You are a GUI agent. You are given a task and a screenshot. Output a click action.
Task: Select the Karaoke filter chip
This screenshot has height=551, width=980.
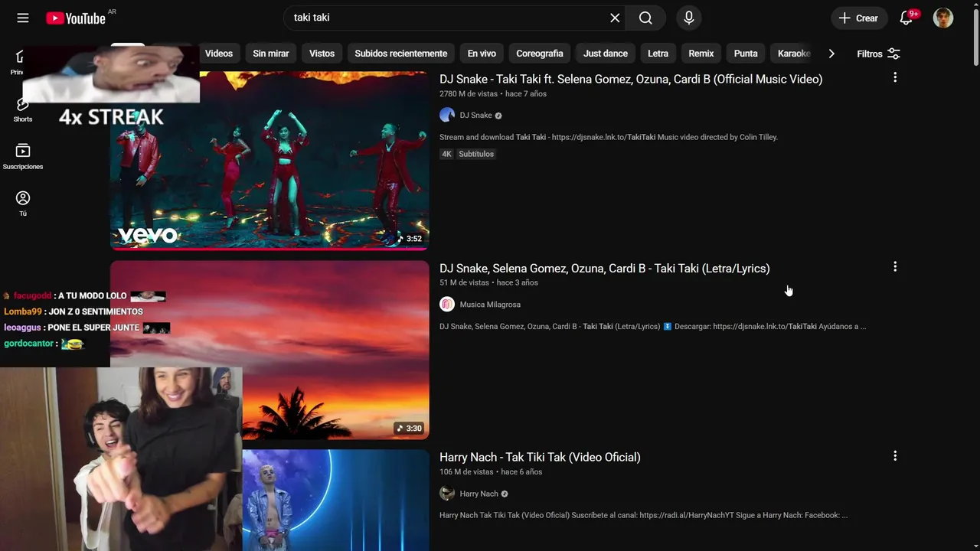[x=793, y=54]
